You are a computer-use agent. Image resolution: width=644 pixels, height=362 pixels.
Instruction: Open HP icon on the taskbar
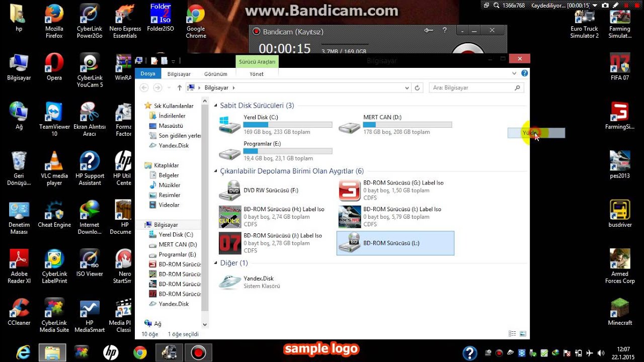[x=111, y=352]
